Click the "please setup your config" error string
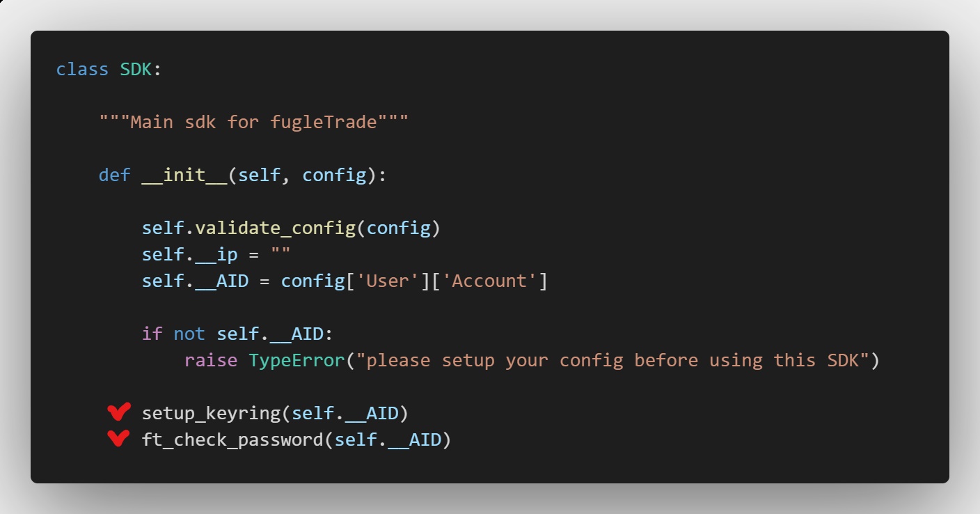The height and width of the screenshot is (514, 980). (x=612, y=360)
